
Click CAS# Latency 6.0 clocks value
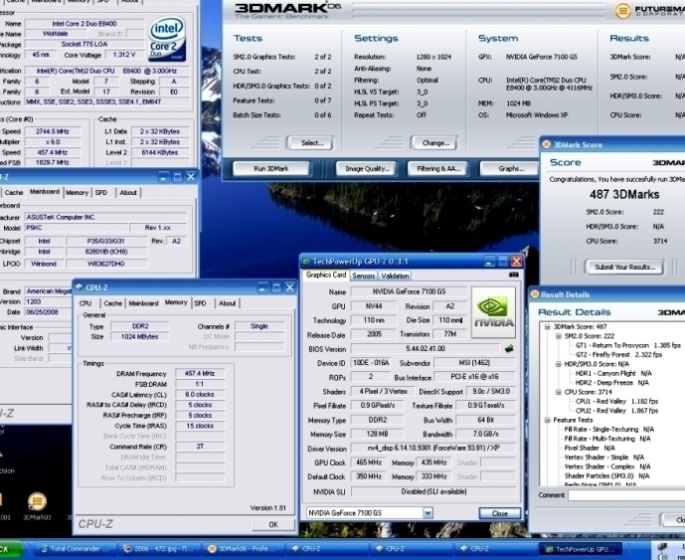pyautogui.click(x=200, y=394)
